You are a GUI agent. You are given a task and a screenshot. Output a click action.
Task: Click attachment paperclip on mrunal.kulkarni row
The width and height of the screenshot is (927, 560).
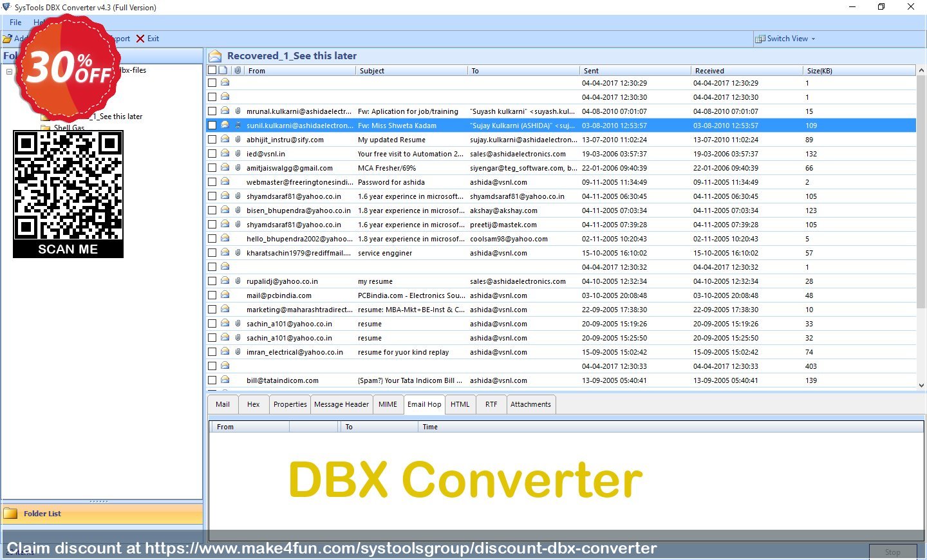(x=238, y=111)
